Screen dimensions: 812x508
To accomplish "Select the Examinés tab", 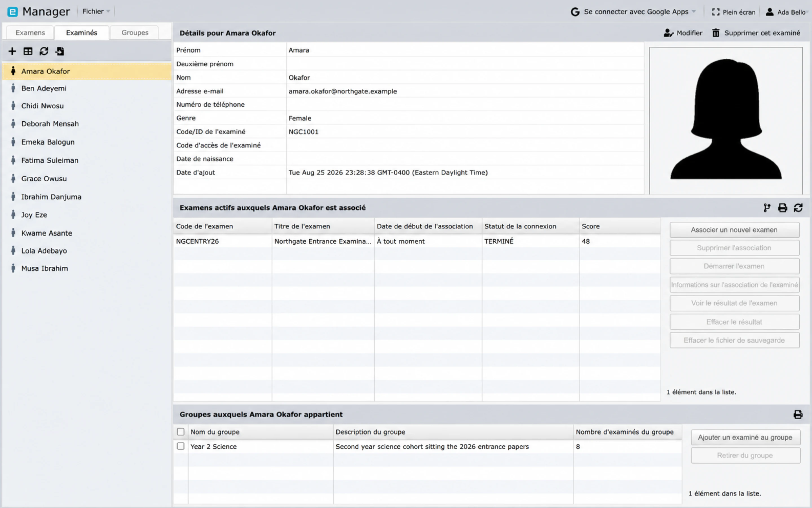I will [x=81, y=32].
